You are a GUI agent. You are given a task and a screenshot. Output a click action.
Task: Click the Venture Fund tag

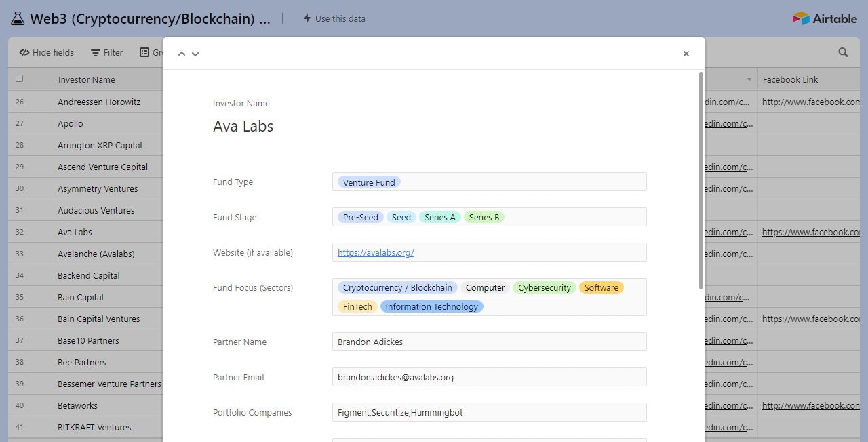tap(369, 182)
